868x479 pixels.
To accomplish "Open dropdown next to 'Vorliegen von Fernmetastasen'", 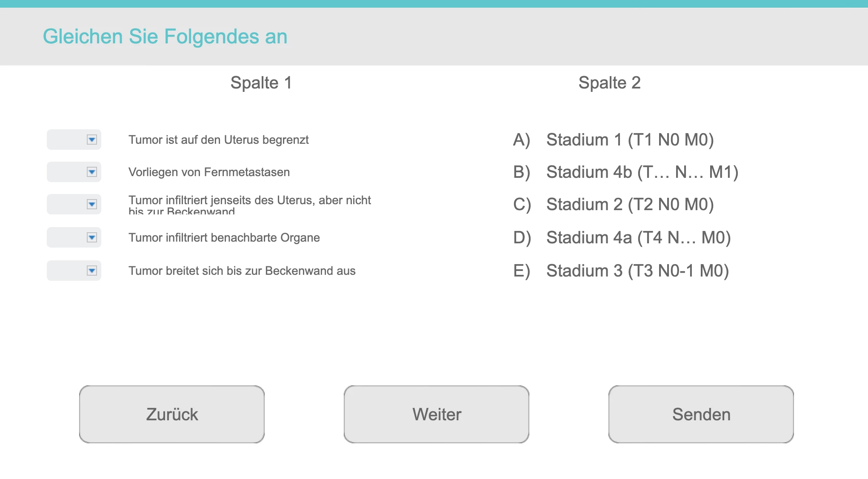I will click(74, 172).
